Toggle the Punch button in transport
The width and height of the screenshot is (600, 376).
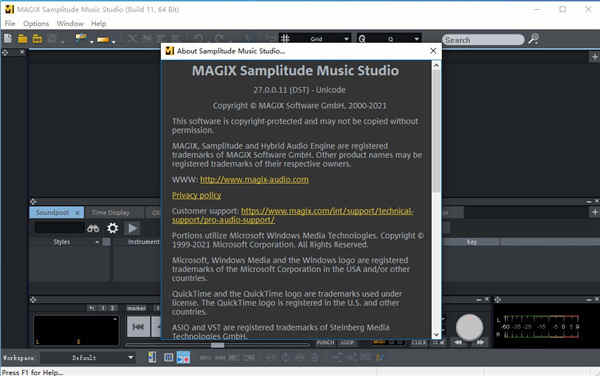(x=325, y=342)
